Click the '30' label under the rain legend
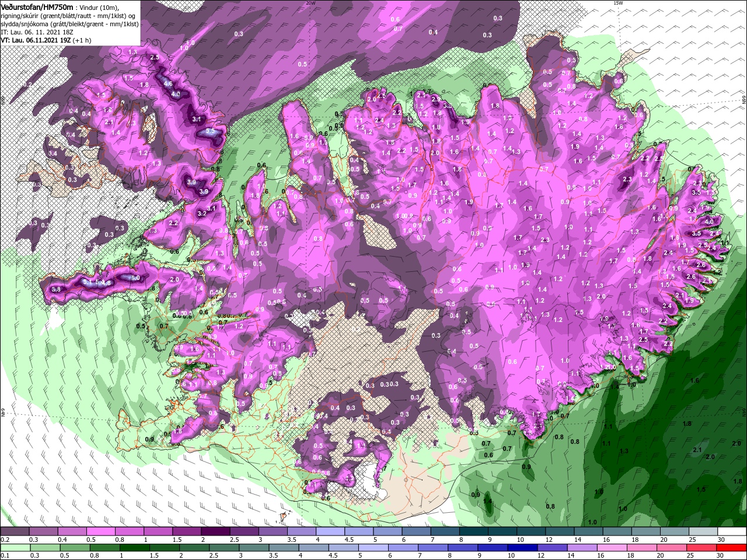 (721, 555)
